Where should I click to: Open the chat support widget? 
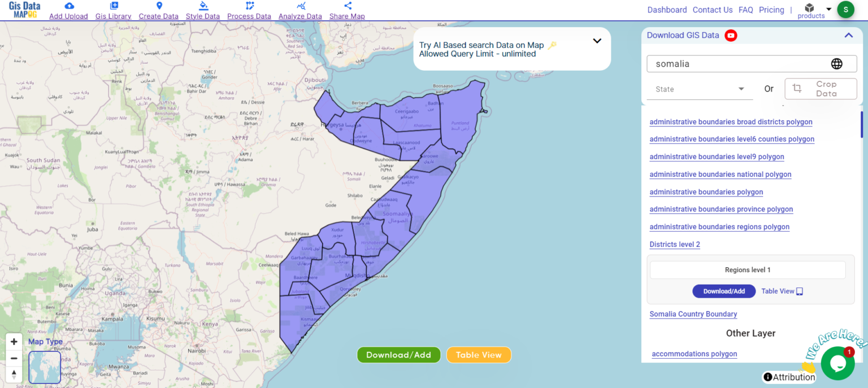click(x=837, y=363)
